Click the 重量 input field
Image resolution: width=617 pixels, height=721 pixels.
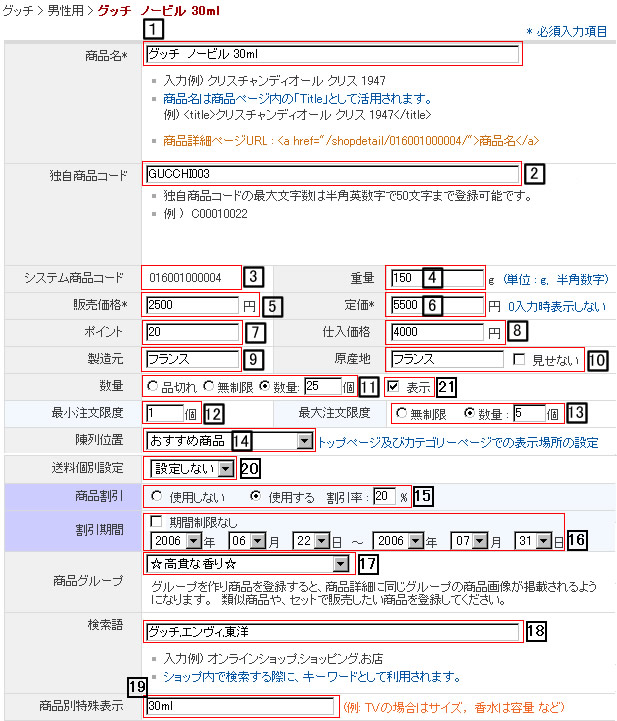click(x=437, y=278)
